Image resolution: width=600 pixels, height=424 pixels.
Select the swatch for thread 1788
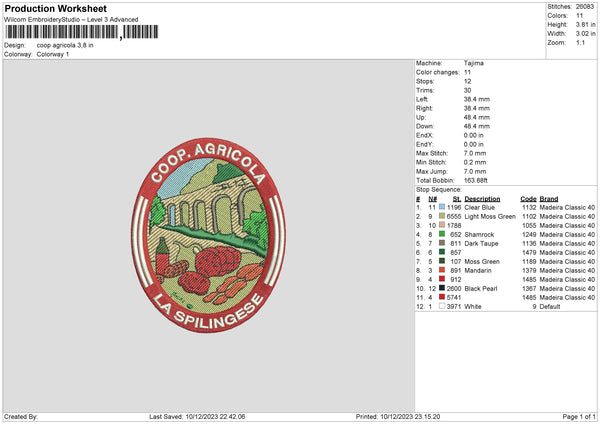442,225
